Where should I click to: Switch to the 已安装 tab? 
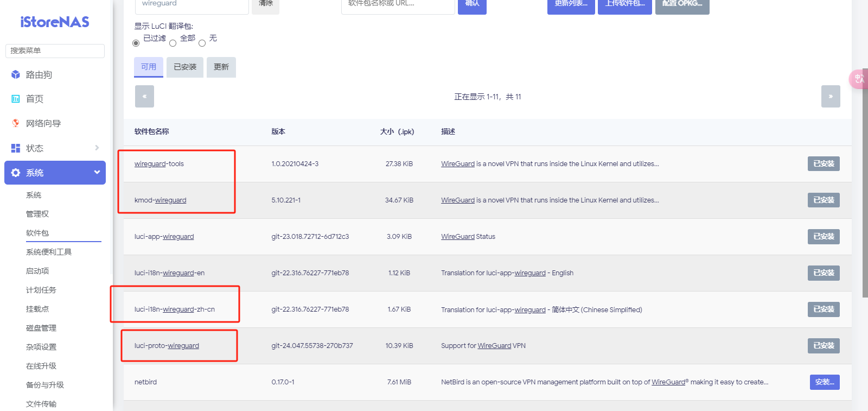185,67
